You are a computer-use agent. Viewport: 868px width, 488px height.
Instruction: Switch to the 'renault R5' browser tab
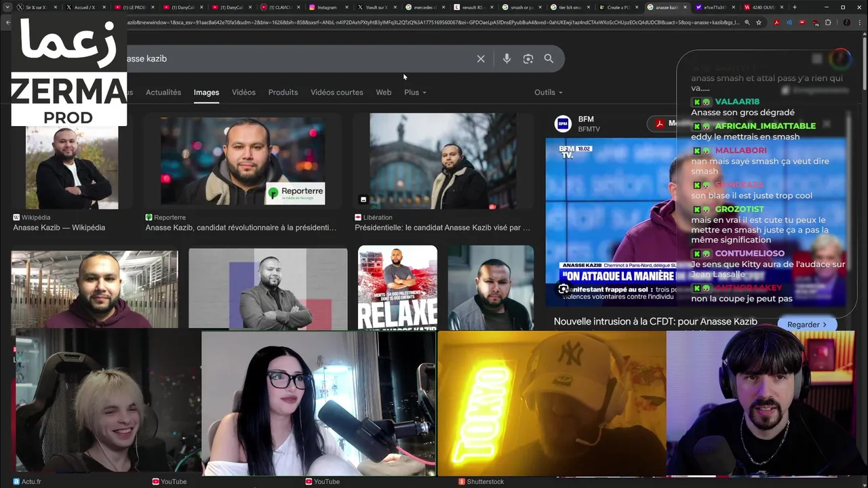473,7
